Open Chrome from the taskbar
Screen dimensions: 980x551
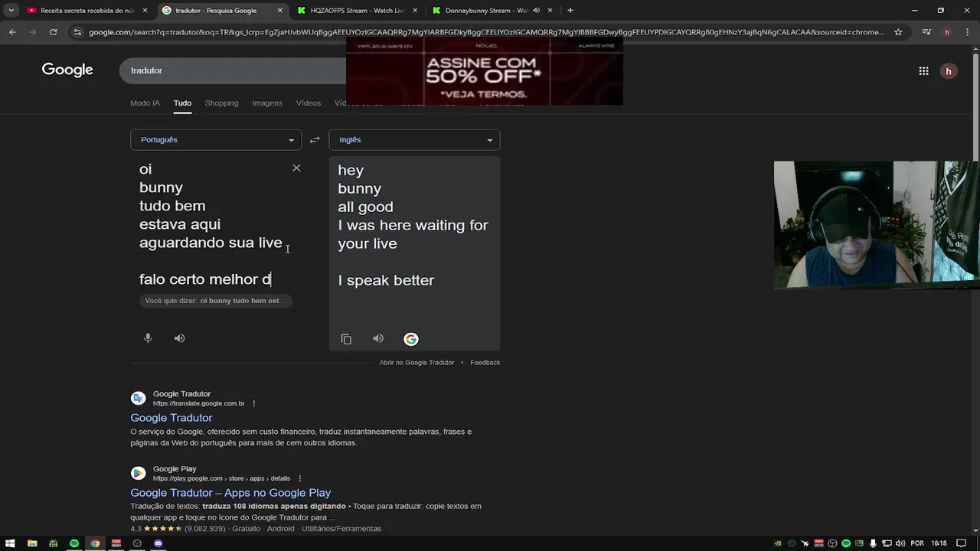tap(95, 543)
